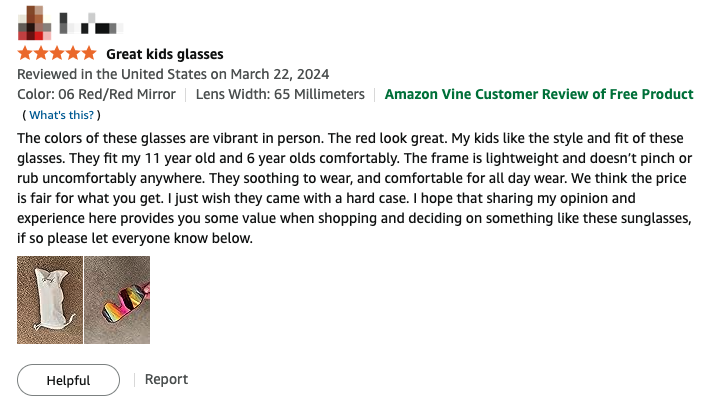Open the red mirror sunglasses photo

(x=117, y=300)
